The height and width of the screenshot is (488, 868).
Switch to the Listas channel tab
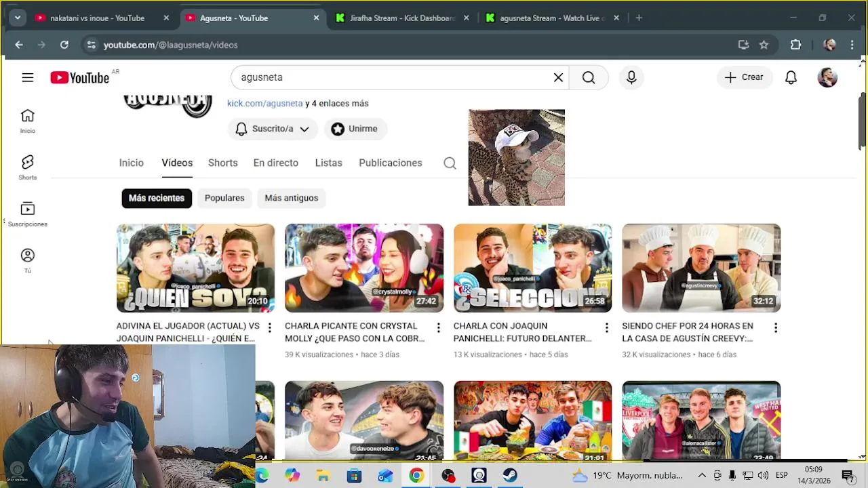(329, 163)
